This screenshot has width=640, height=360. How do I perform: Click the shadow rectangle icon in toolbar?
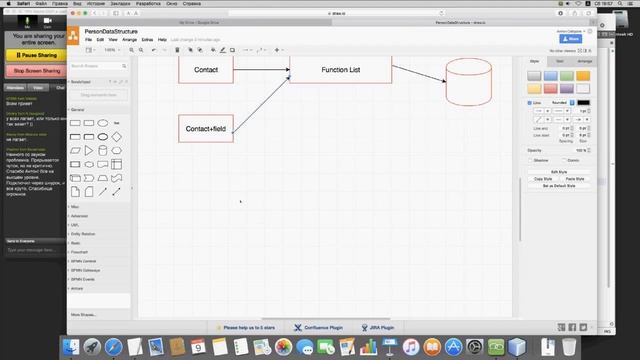[233, 50]
